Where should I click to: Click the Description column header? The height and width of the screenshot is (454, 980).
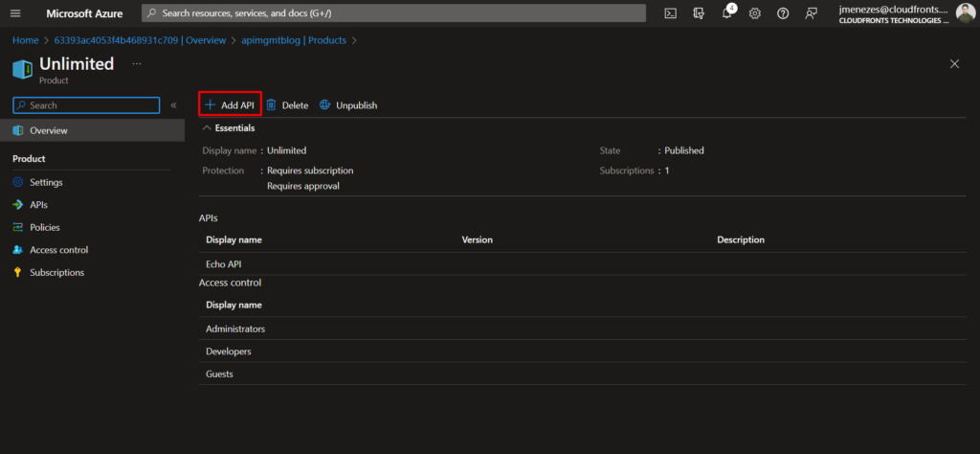point(741,239)
